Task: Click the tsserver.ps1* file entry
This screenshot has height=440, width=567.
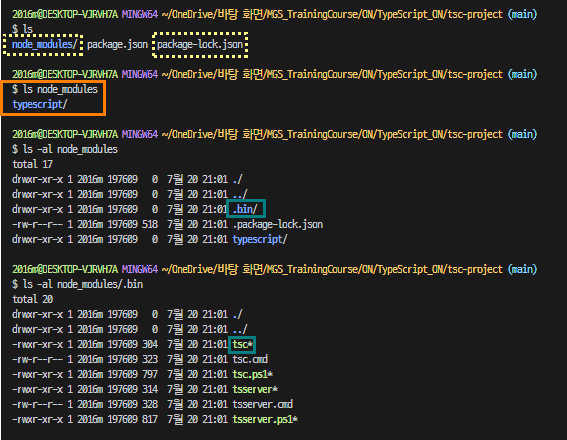Action: 265,419
